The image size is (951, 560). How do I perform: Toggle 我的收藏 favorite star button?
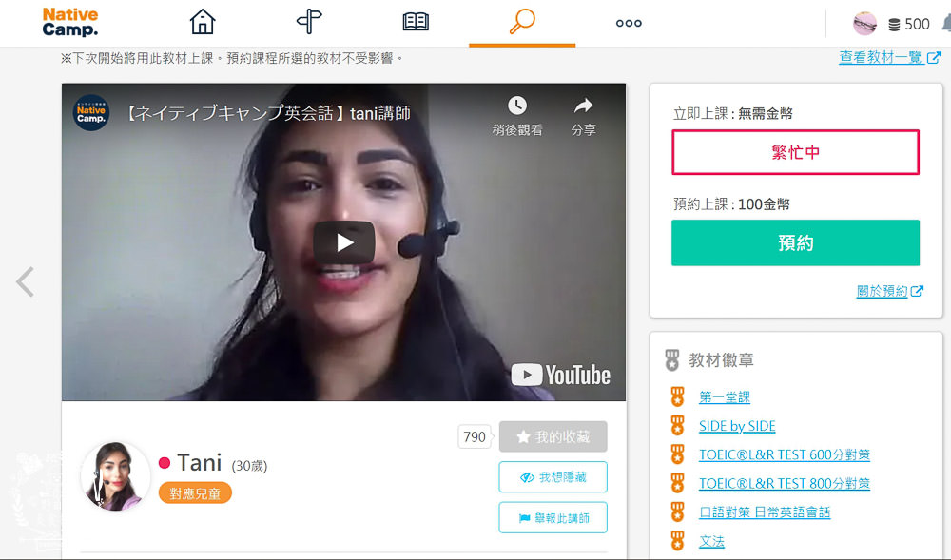tap(553, 436)
